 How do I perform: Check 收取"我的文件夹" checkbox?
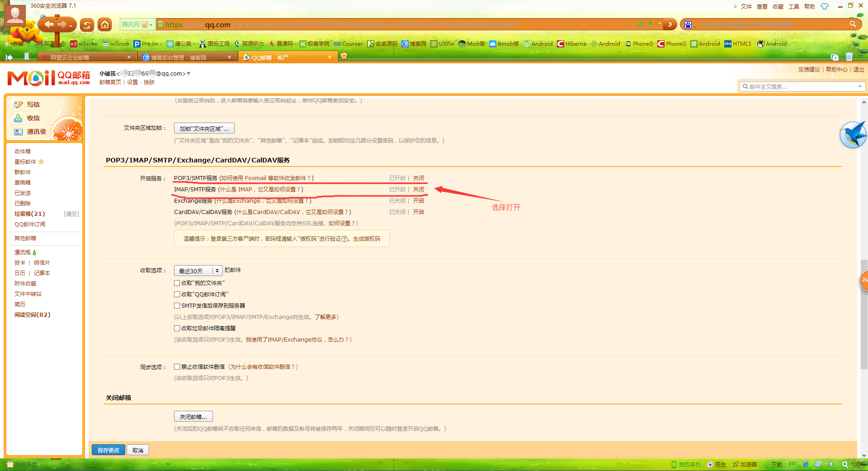(177, 283)
